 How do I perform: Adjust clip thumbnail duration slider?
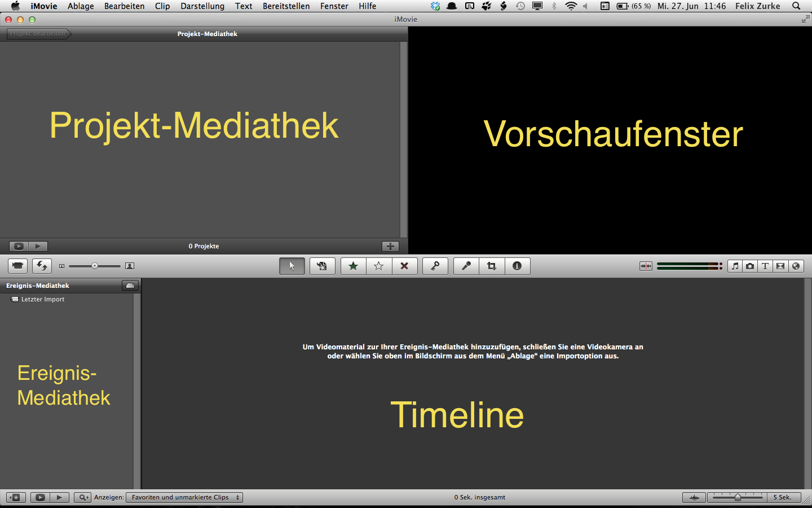(x=738, y=497)
